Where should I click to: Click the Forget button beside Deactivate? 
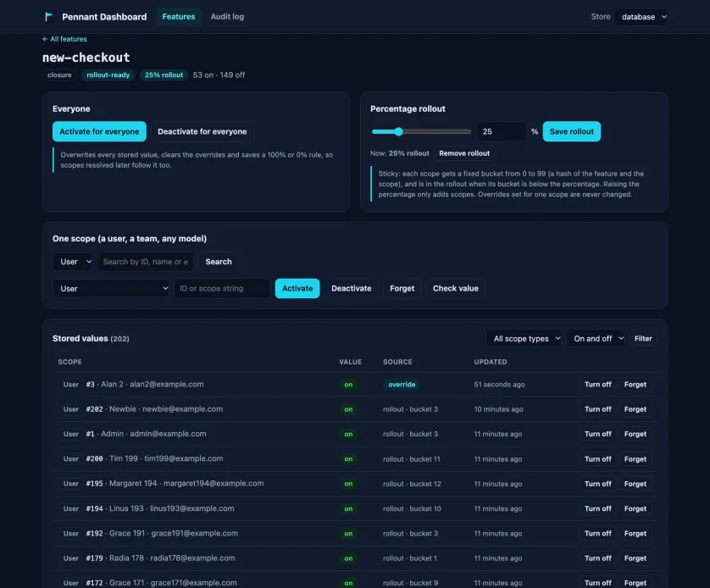[402, 288]
